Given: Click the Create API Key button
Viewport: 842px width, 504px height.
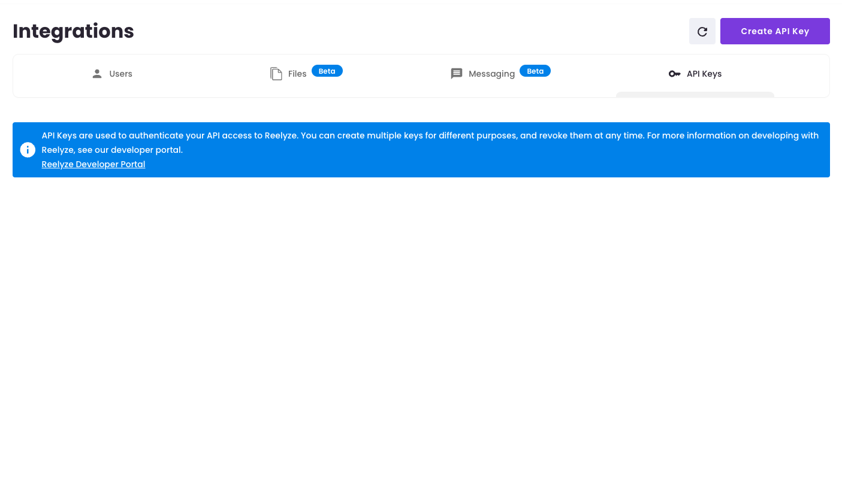Looking at the screenshot, I should click(774, 31).
